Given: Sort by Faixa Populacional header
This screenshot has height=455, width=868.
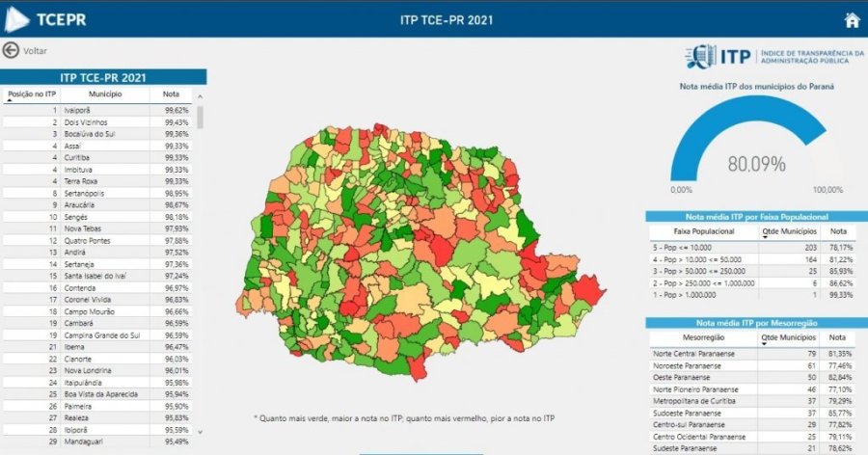Looking at the screenshot, I should click(x=704, y=231).
